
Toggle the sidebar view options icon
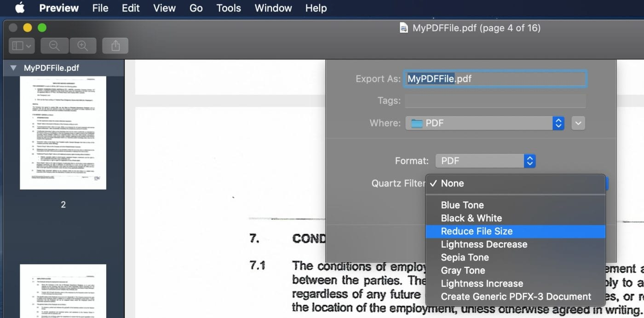coord(21,45)
